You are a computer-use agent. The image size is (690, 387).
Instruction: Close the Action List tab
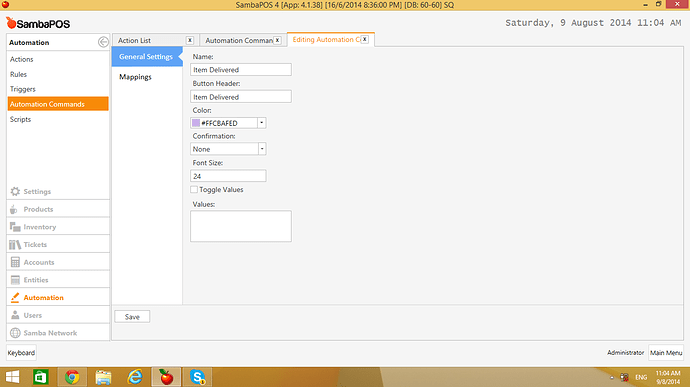[x=190, y=40]
